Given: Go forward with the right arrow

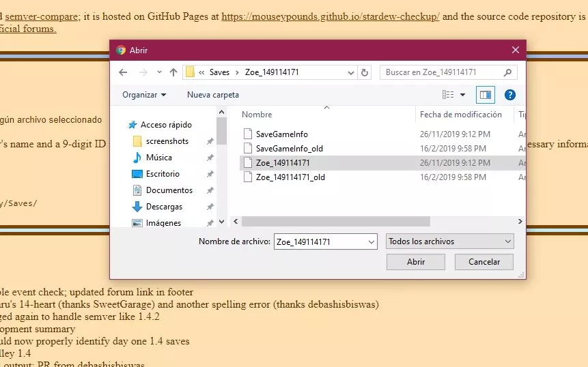Looking at the screenshot, I should click(143, 72).
